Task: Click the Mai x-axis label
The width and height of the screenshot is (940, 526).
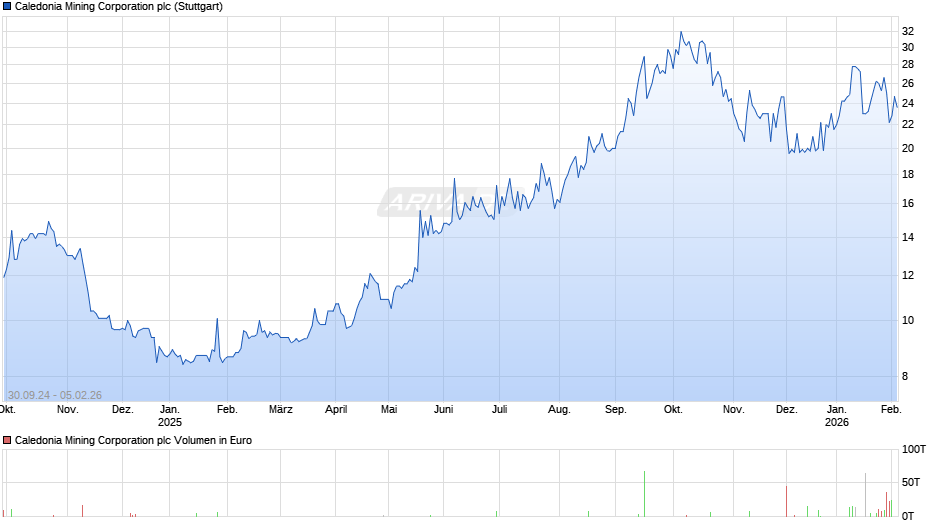Action: pos(389,410)
